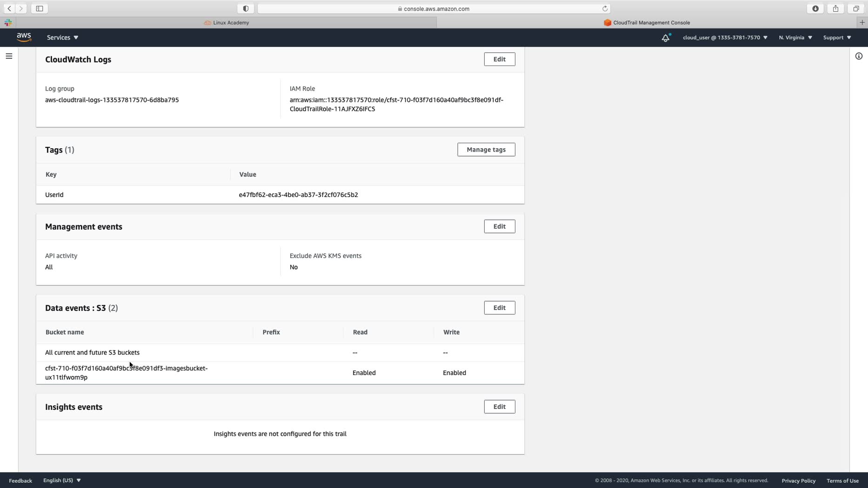Open the cloud_user account dropdown
Image resolution: width=868 pixels, height=488 pixels.
click(725, 38)
